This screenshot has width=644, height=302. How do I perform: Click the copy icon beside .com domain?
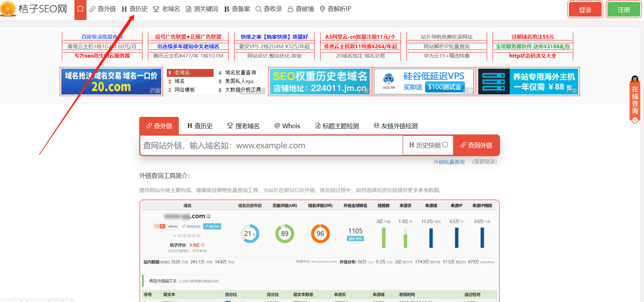coord(208,216)
